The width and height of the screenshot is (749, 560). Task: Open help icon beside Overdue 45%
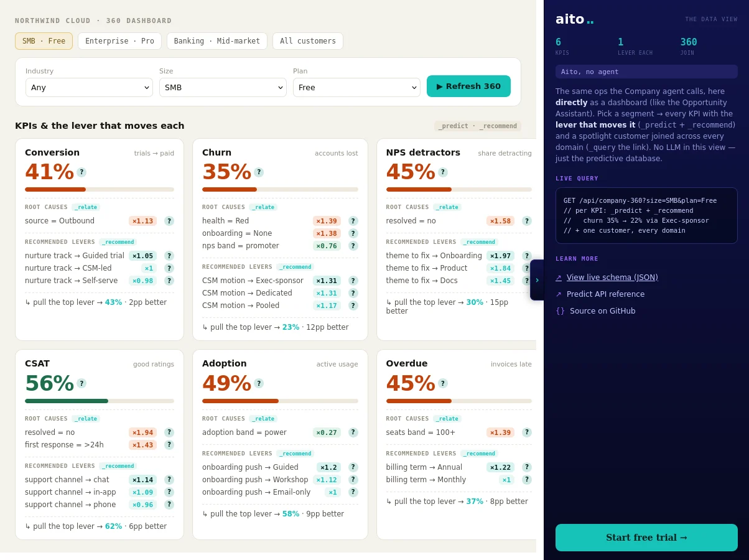pyautogui.click(x=443, y=383)
